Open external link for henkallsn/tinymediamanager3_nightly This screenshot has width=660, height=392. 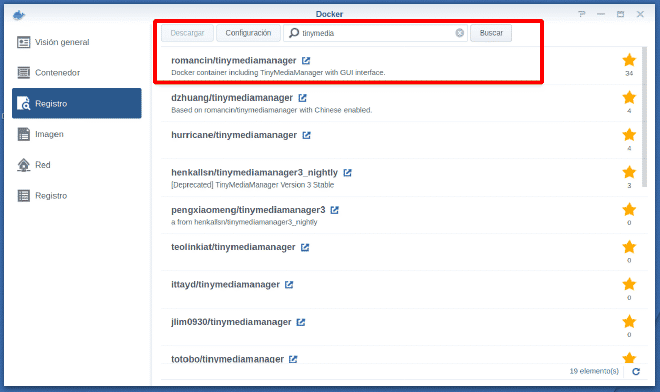tap(347, 173)
